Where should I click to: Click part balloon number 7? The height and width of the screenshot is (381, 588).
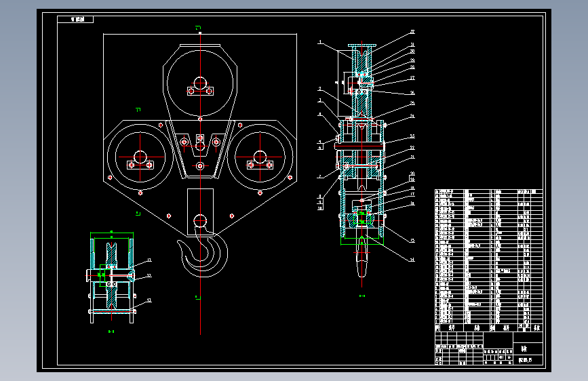point(320,177)
